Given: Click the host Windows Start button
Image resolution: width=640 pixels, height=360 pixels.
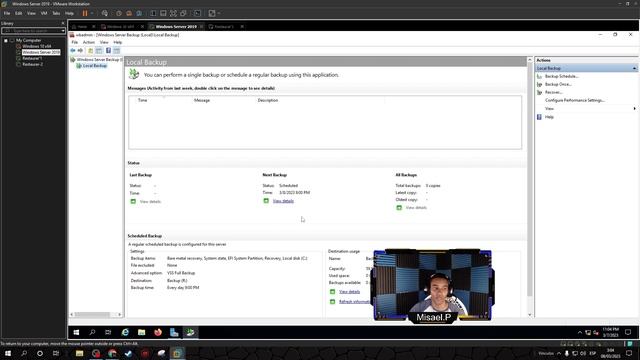Looking at the screenshot, I should pos(8,353).
